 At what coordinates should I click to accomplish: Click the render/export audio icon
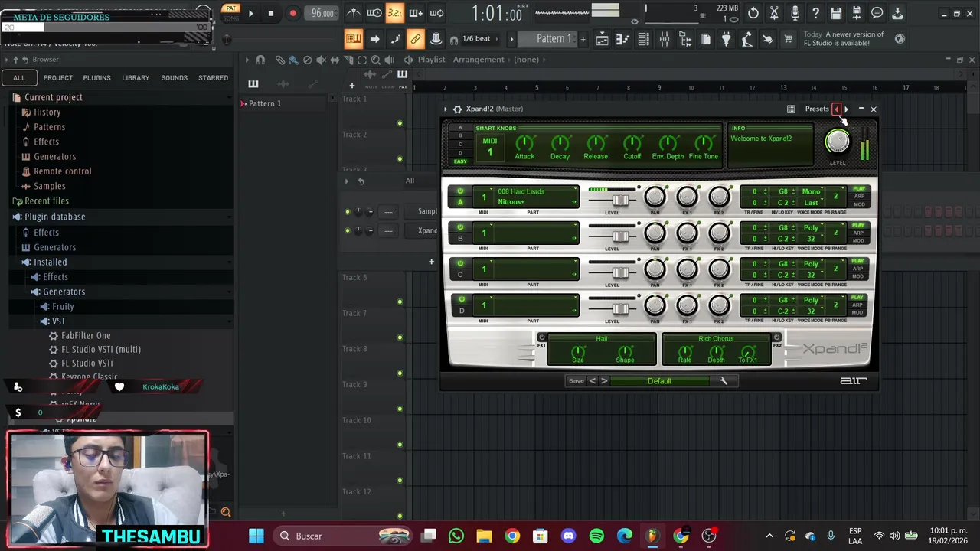click(857, 13)
